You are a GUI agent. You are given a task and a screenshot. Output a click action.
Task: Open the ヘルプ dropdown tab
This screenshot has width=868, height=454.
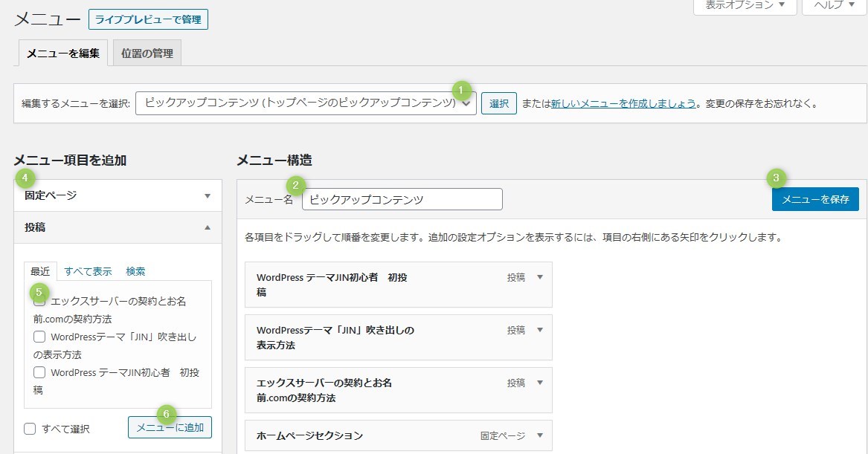[x=835, y=5]
